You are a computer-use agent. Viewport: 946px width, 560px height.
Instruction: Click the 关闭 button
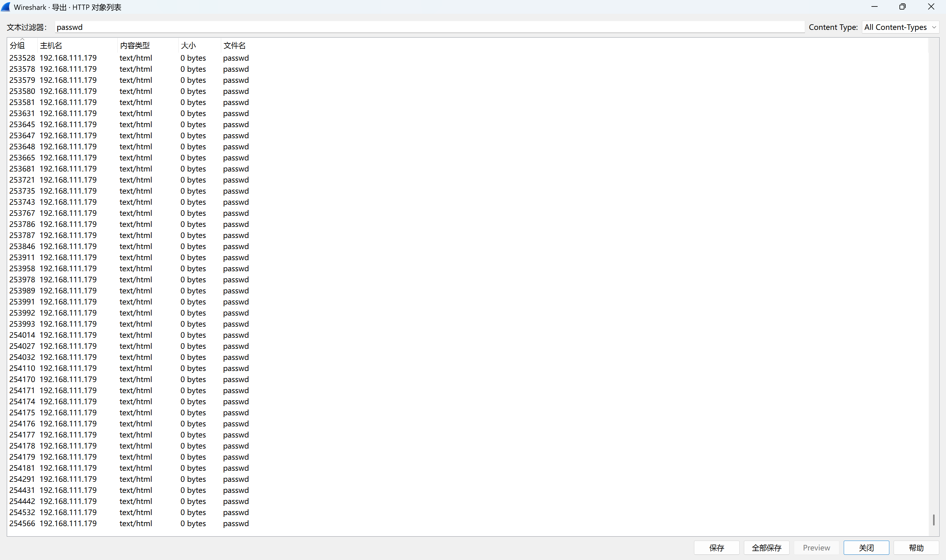tap(866, 548)
